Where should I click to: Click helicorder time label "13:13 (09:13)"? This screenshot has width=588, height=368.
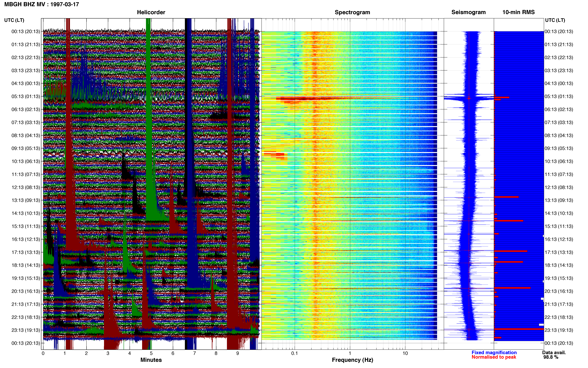pos(26,200)
